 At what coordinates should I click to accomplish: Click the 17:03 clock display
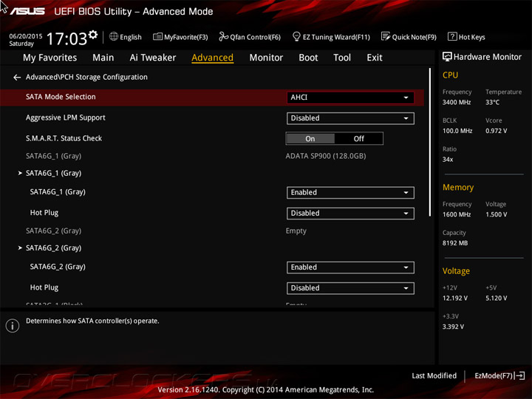click(x=66, y=38)
